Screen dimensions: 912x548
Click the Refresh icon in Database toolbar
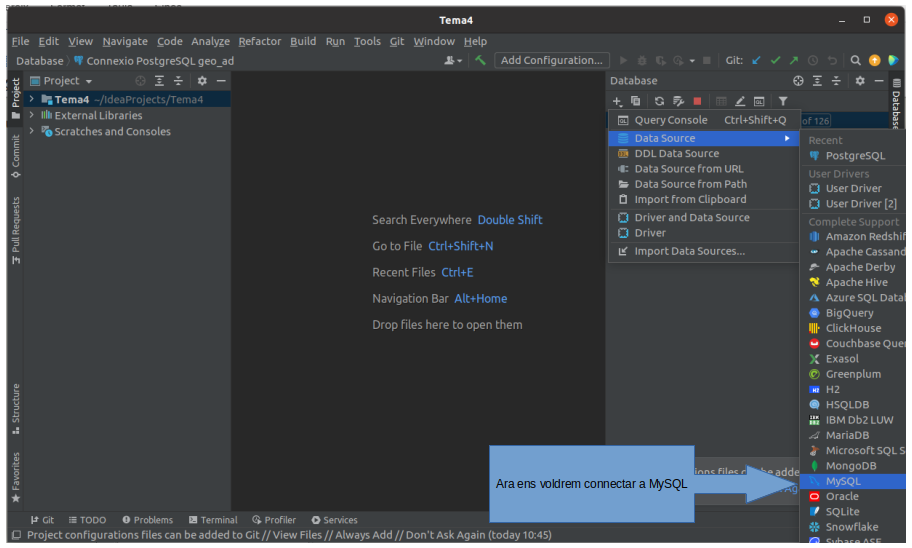[x=659, y=101]
